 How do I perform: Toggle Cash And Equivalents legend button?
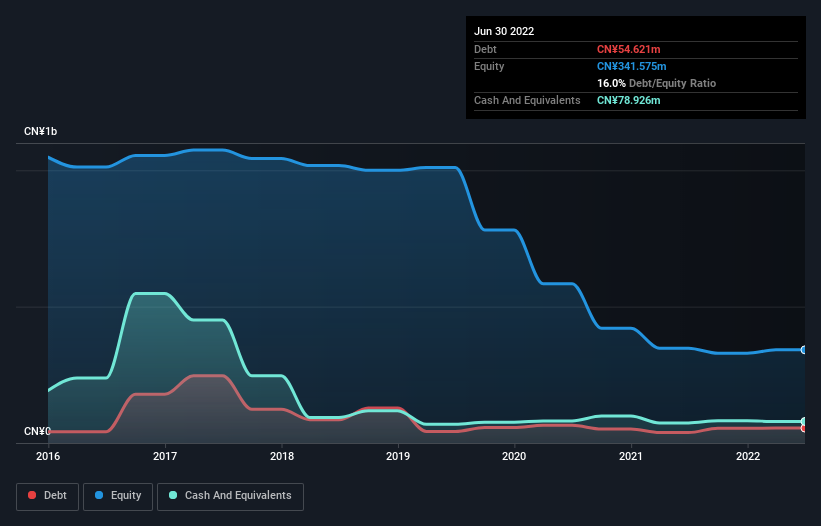click(x=230, y=496)
